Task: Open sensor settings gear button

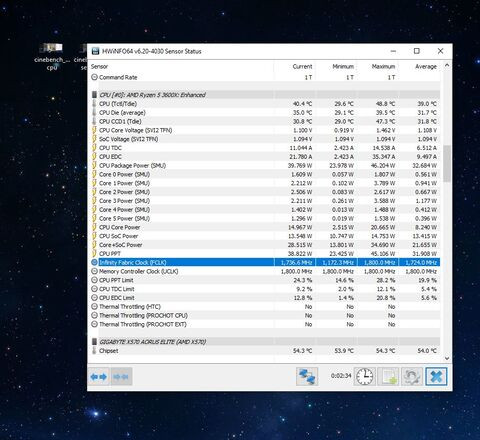Action: coord(412,377)
